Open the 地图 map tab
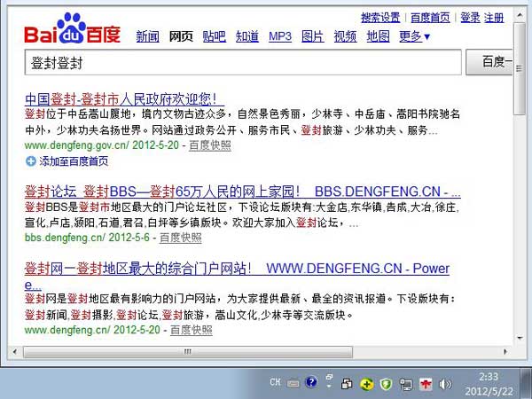 click(x=378, y=36)
